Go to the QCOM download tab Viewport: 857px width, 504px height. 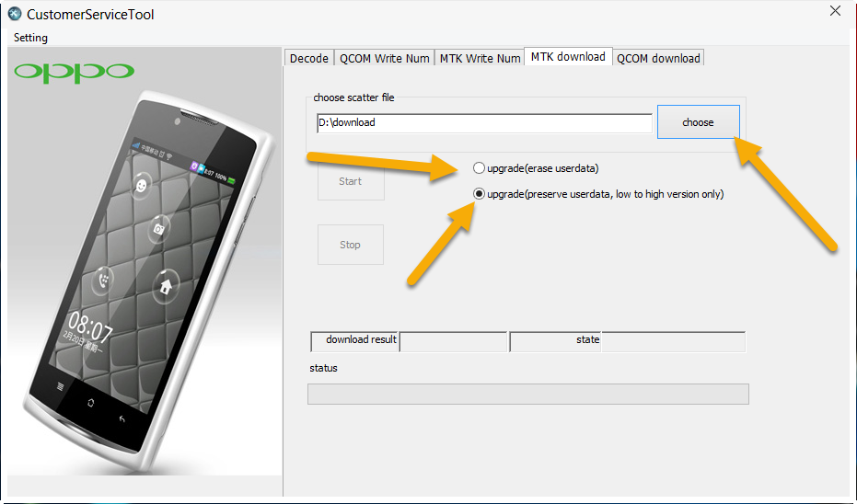coord(658,58)
